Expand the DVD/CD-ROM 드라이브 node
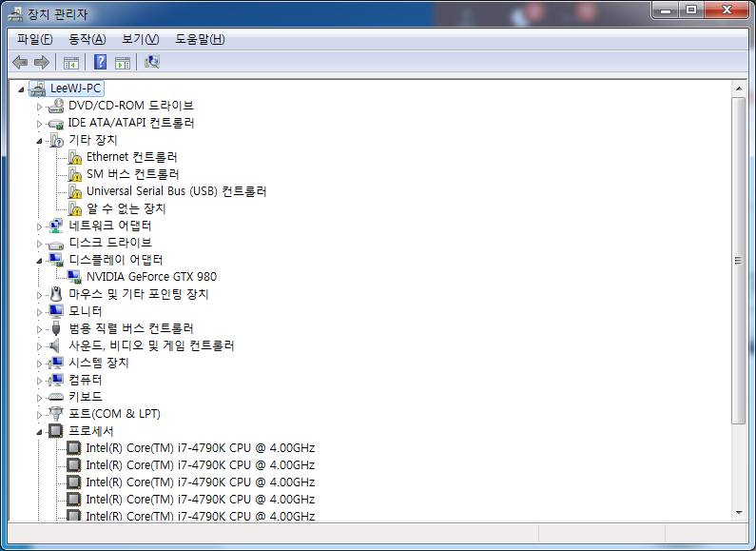The height and width of the screenshot is (551, 756). click(x=40, y=106)
